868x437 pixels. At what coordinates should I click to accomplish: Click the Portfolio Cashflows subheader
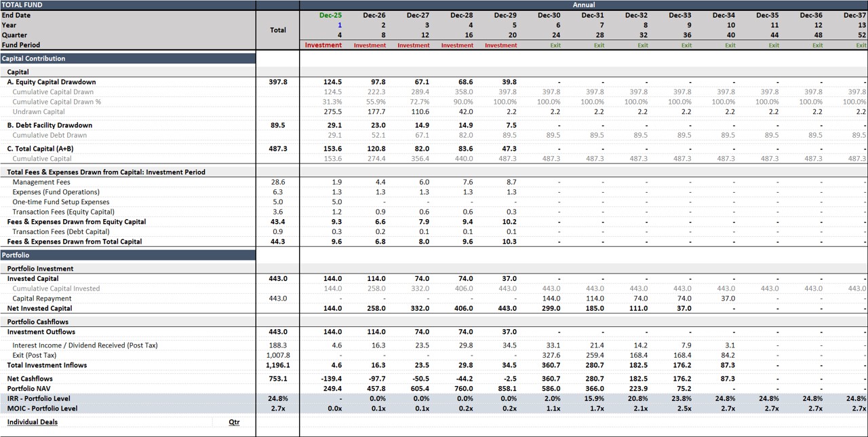(38, 322)
